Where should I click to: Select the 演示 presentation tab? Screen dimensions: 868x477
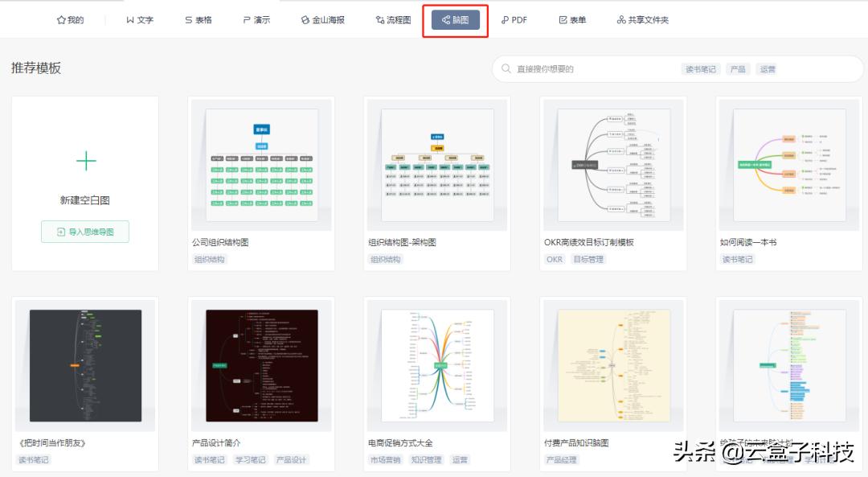(256, 20)
